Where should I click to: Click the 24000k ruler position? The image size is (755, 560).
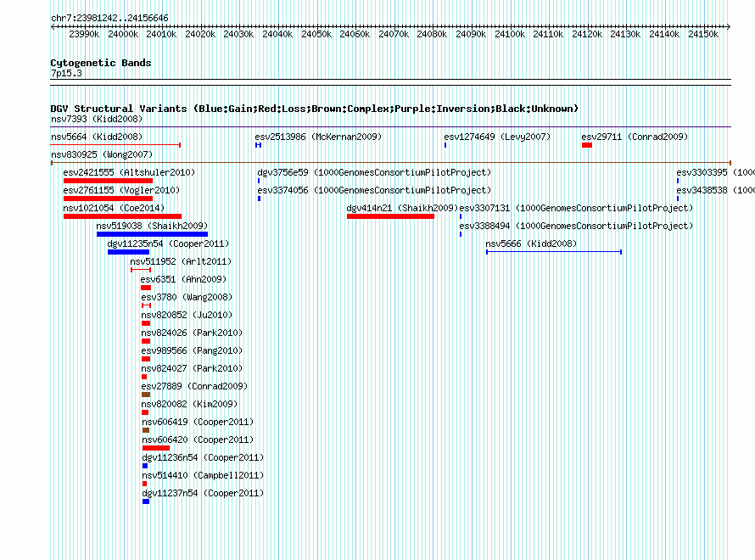[123, 34]
